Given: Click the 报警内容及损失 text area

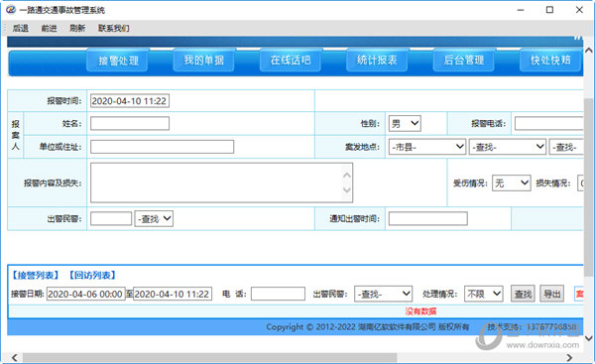Looking at the screenshot, I should pyautogui.click(x=221, y=182).
